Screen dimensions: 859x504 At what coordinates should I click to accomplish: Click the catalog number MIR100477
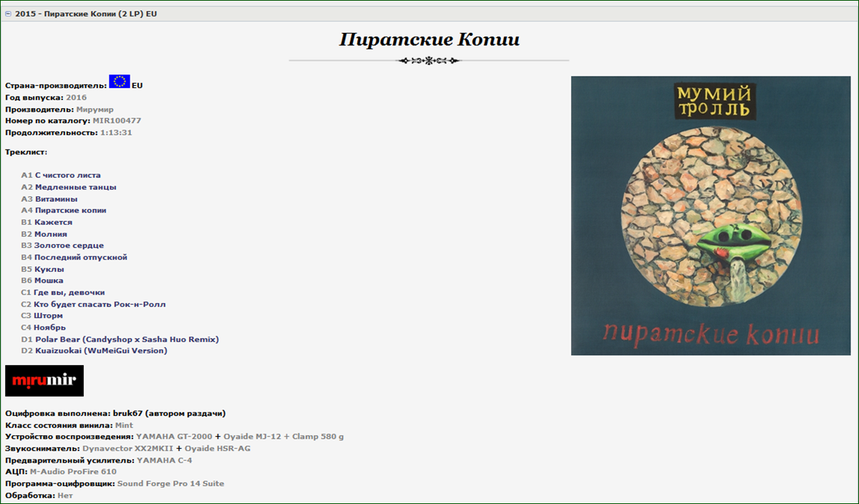coord(117,121)
